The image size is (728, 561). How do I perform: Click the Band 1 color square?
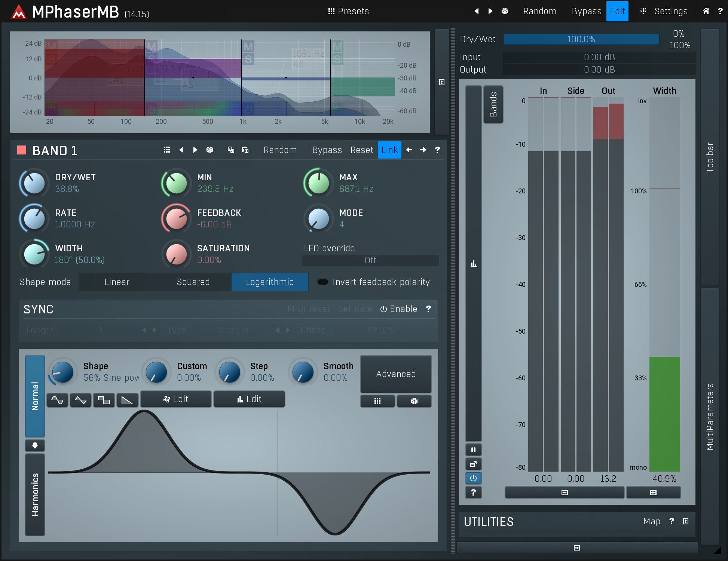coord(22,150)
